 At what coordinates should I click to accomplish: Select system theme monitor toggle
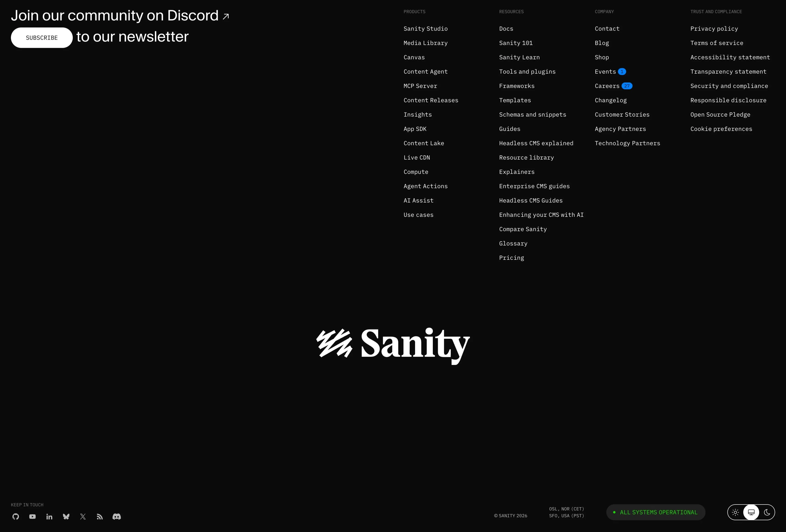coord(751,512)
